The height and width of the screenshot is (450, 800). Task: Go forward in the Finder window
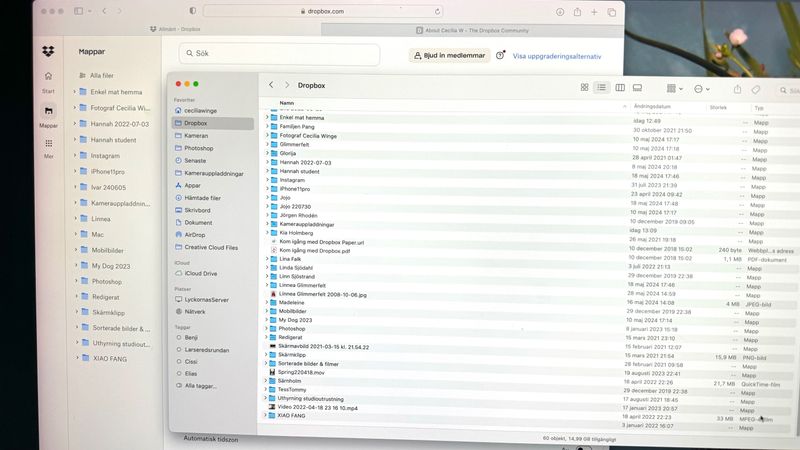[x=287, y=85]
